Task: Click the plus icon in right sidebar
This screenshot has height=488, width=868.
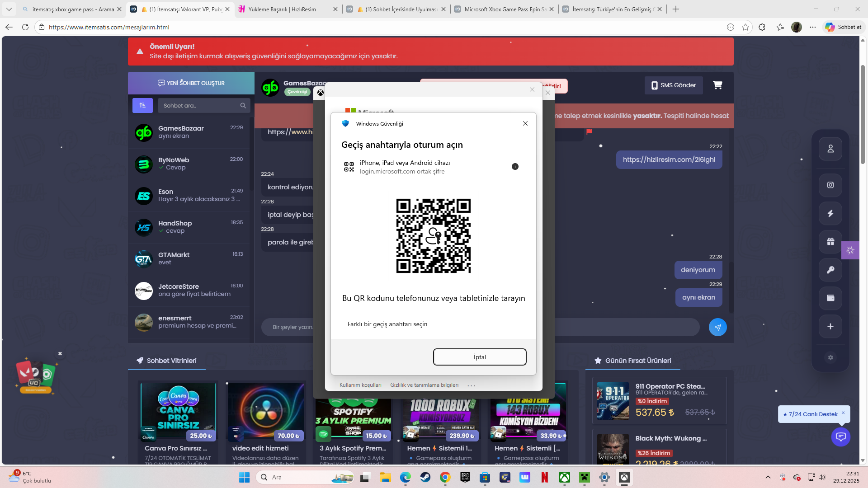Action: [x=830, y=326]
